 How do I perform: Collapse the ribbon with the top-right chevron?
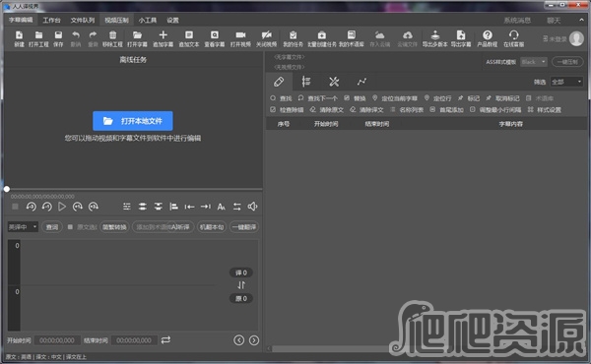pos(581,20)
